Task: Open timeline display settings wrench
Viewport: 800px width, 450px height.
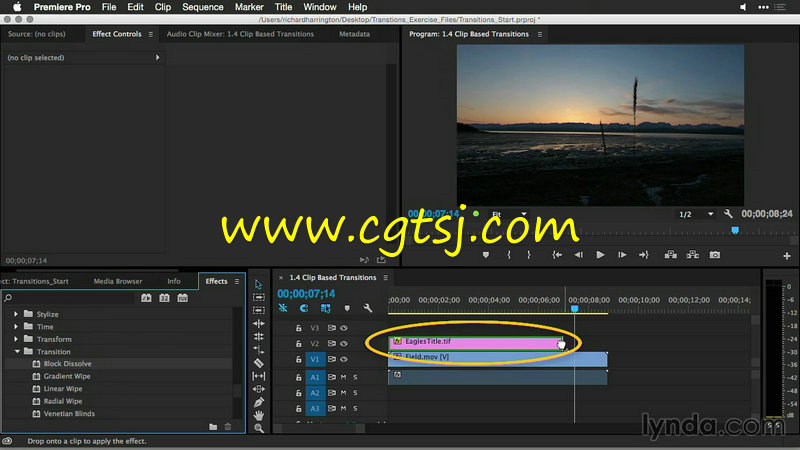Action: coord(367,308)
